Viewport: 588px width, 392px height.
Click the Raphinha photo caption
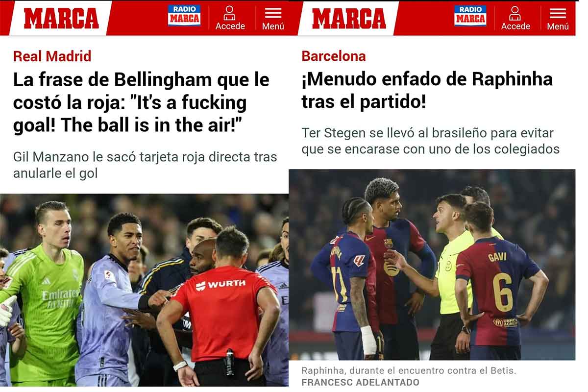409,370
